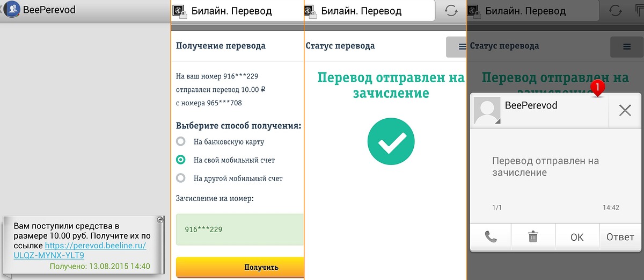Viewport: 644px width, 280px height.
Task: Select 'На банковскую карту' radio option
Action: (181, 142)
